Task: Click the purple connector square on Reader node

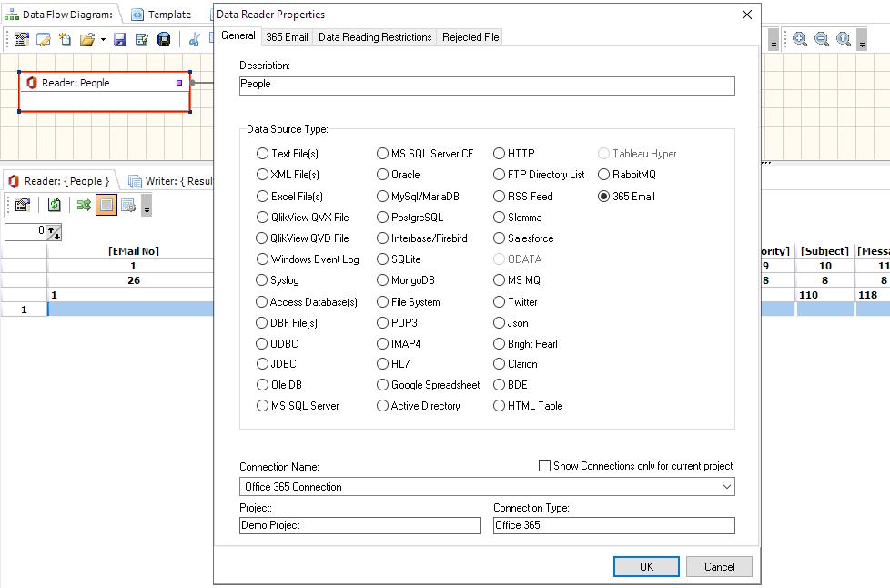Action: 179,83
